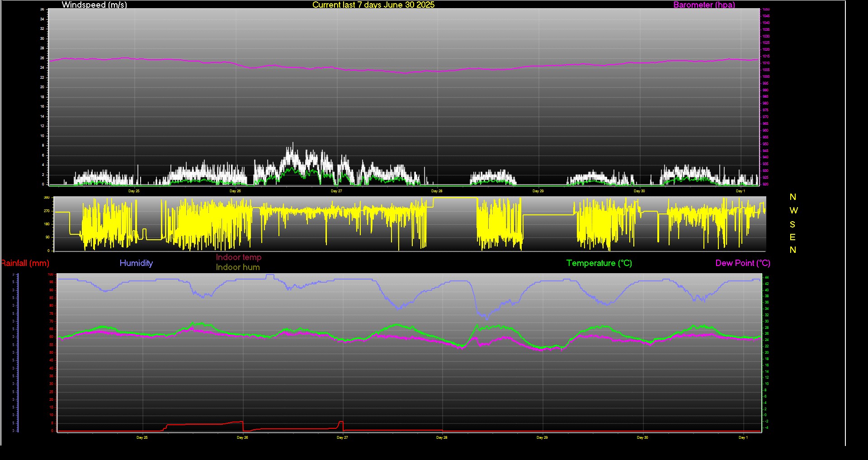
Task: Click the blue Humidity legend label
Action: pos(136,263)
